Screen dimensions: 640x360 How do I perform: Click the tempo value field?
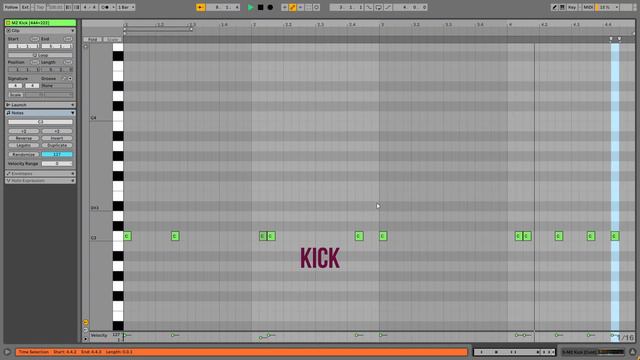pos(55,7)
